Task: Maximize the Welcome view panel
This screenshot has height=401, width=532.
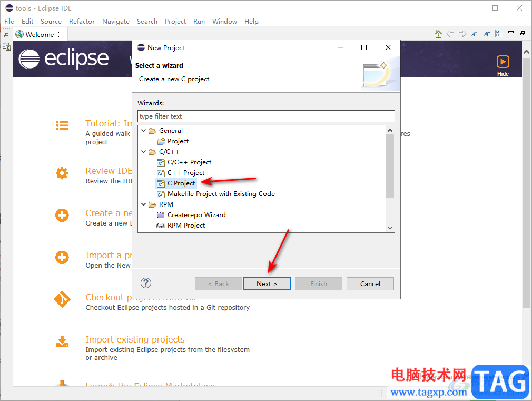Action: tap(523, 33)
